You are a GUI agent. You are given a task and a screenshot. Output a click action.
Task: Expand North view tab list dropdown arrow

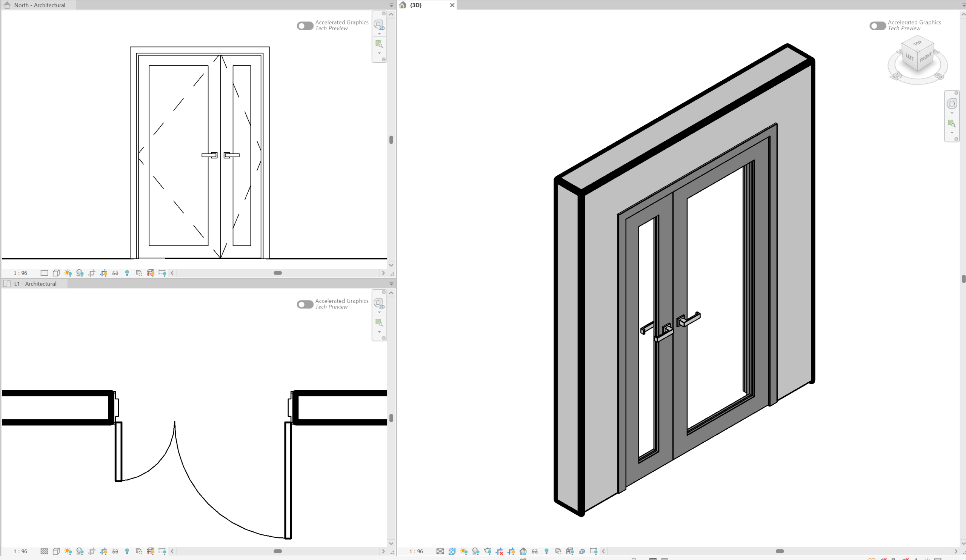pyautogui.click(x=391, y=5)
